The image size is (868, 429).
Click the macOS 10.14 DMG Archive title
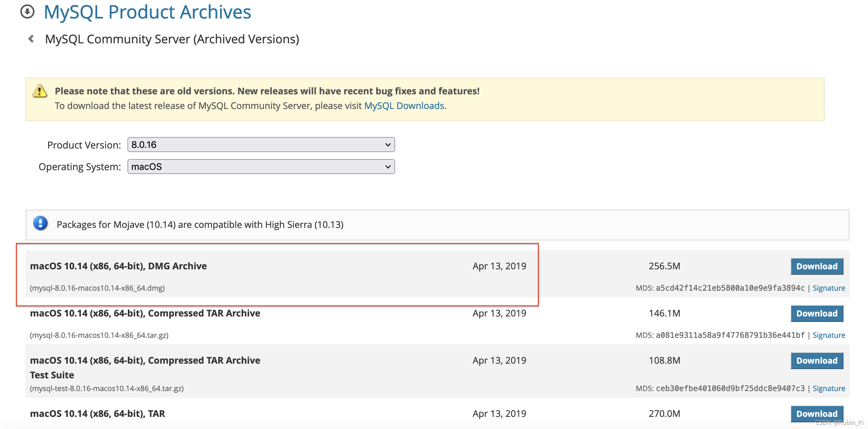(x=118, y=266)
